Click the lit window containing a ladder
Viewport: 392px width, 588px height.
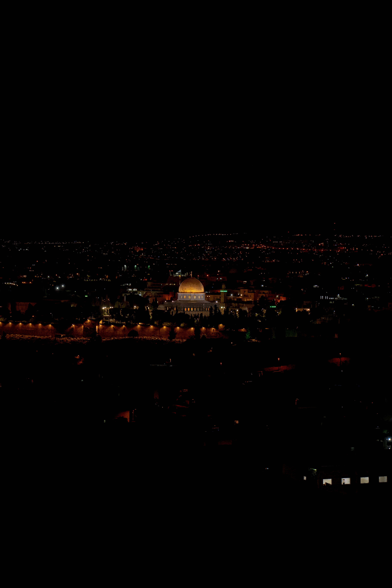pyautogui.click(x=346, y=481)
